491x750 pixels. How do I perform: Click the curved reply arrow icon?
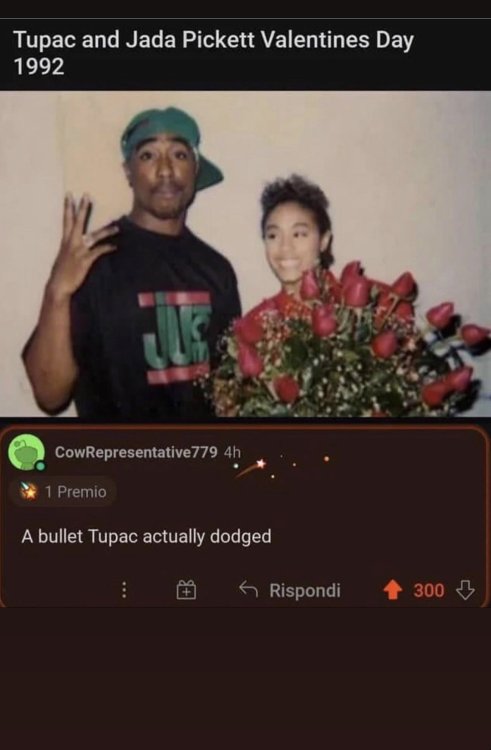pyautogui.click(x=248, y=589)
